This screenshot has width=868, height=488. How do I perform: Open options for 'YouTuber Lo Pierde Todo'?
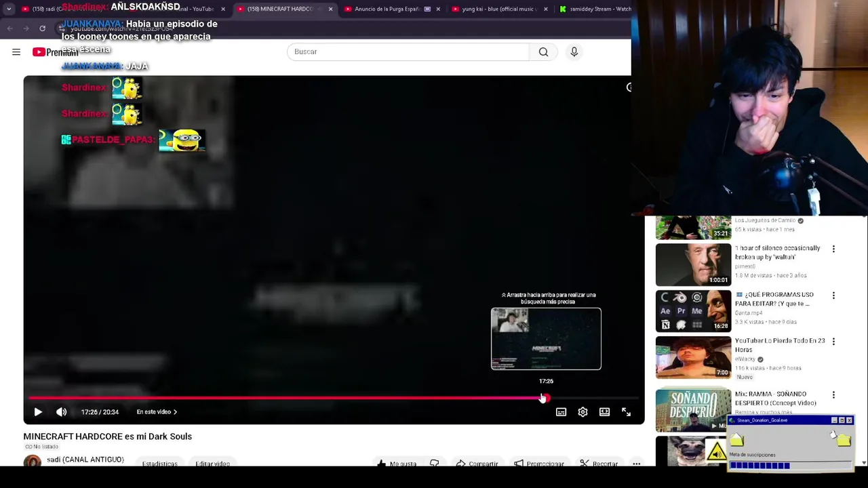833,342
